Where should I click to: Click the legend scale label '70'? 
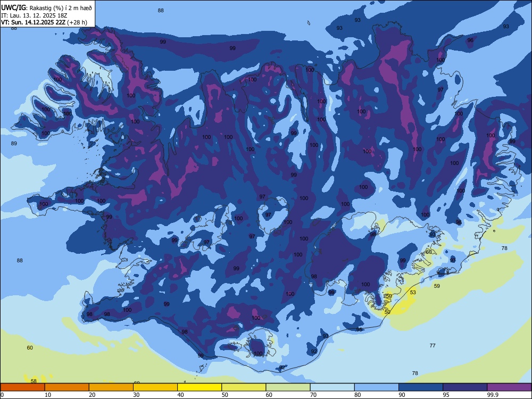(313, 395)
